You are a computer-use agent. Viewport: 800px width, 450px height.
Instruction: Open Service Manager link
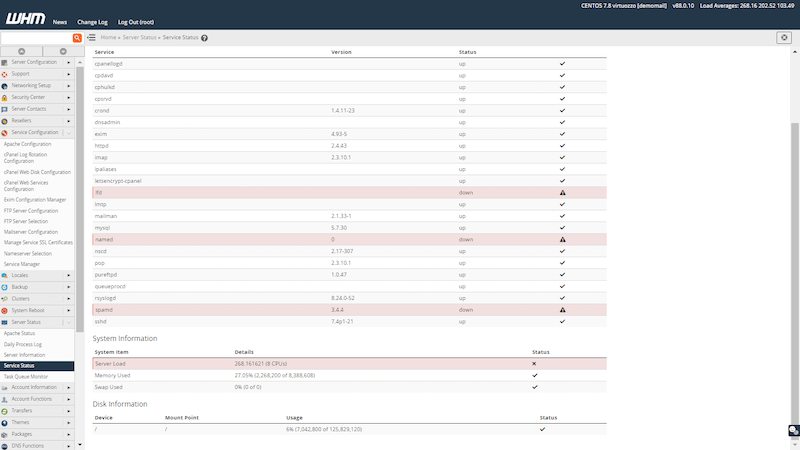coord(21,264)
